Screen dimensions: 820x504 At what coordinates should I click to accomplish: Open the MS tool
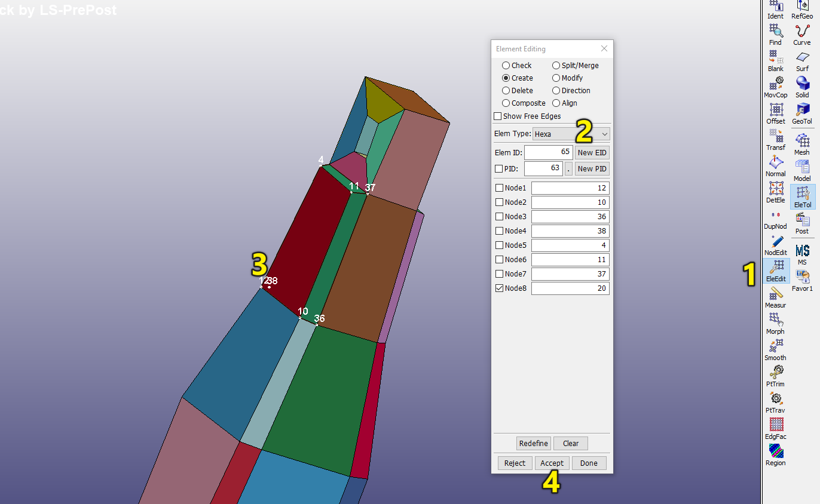[802, 254]
